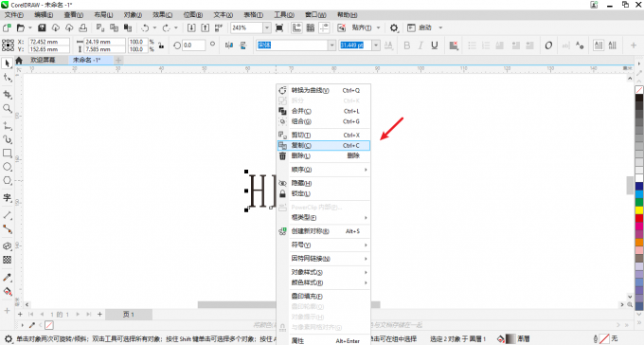This screenshot has width=644, height=345.
Task: Choose 删除 Delete in context menu
Action: coord(324,155)
